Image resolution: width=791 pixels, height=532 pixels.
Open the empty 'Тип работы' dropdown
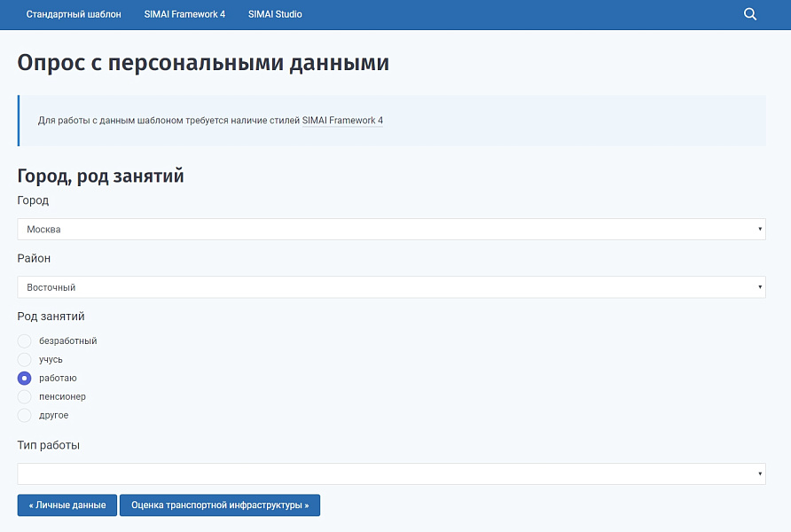pos(390,473)
